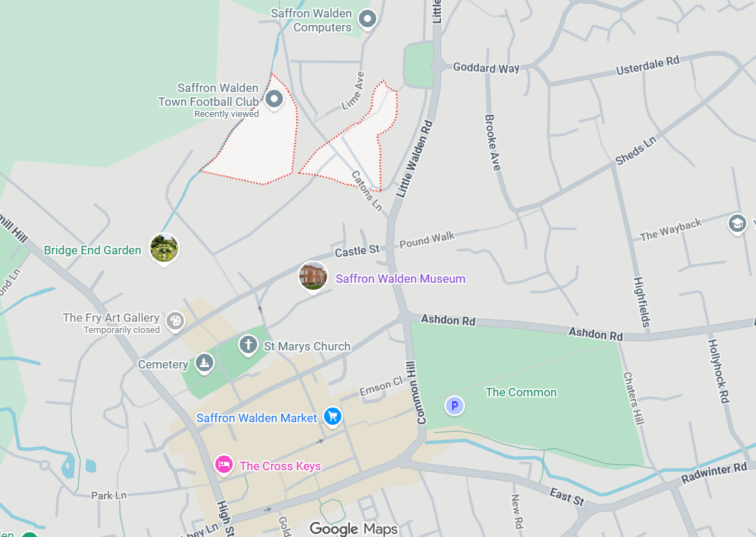Click the Saffron Walden Computers map pin
Screen dimensions: 756x537
[367, 20]
